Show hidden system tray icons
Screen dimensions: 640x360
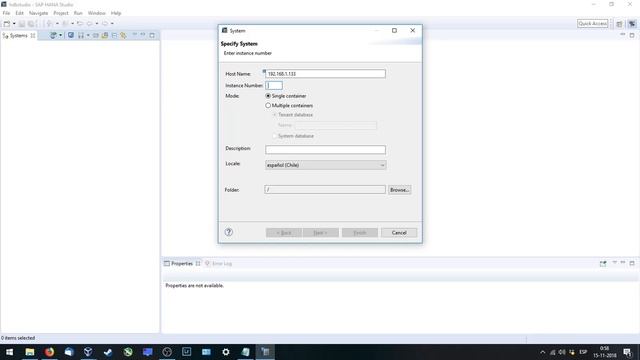pyautogui.click(x=542, y=352)
